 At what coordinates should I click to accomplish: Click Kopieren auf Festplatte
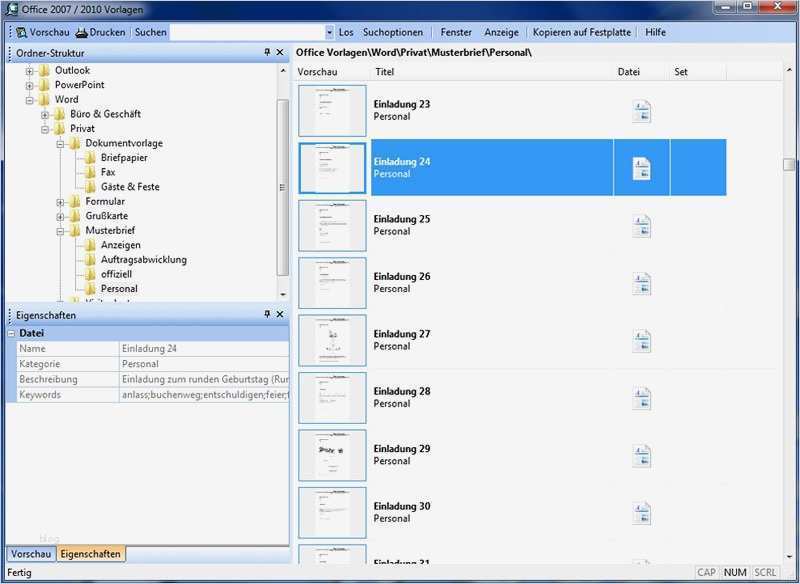coord(582,32)
